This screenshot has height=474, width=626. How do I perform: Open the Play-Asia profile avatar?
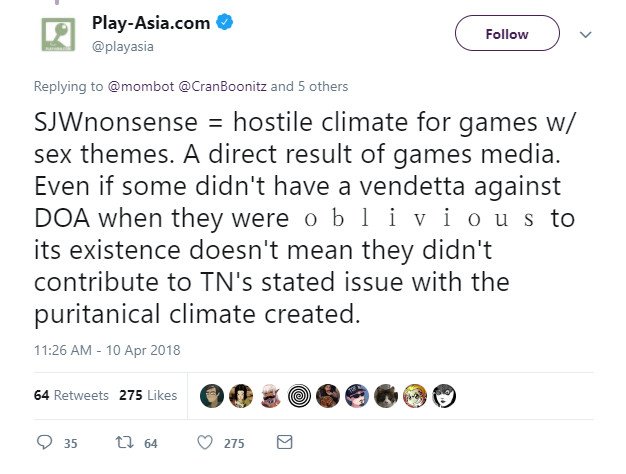click(x=58, y=35)
